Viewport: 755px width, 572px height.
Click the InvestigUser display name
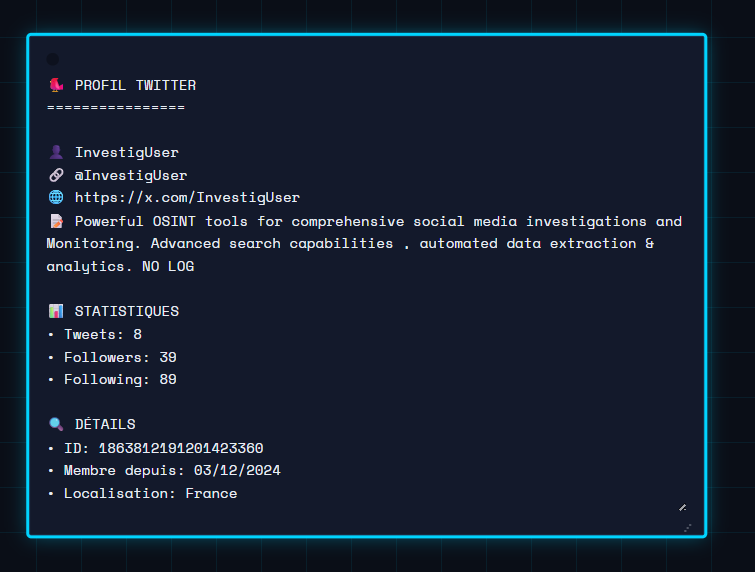coord(127,152)
